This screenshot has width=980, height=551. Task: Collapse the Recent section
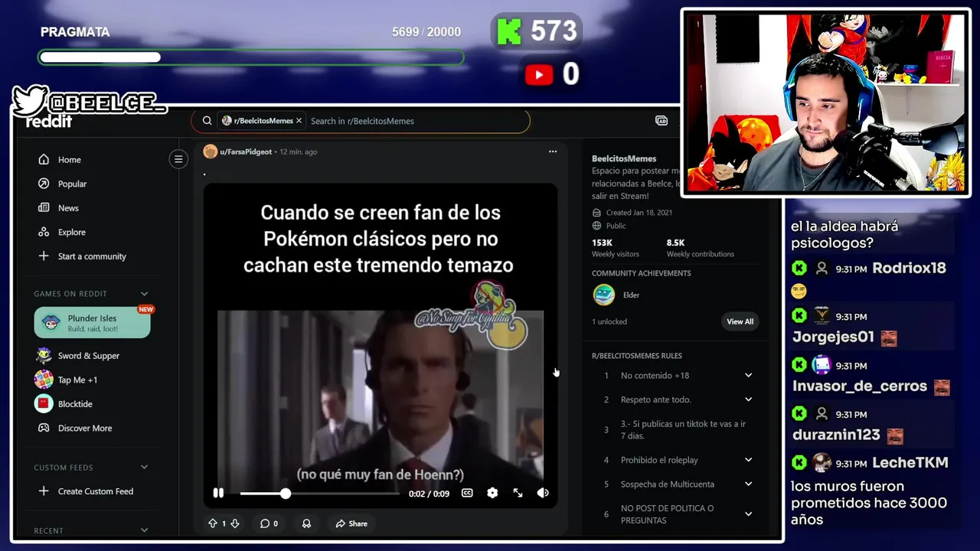144,530
